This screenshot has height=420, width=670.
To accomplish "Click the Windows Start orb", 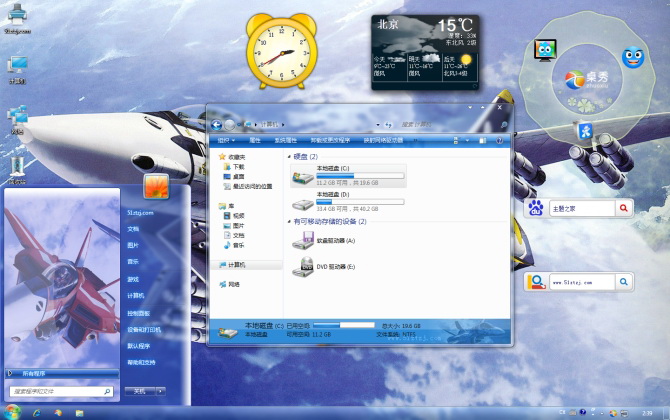I will 12,412.
